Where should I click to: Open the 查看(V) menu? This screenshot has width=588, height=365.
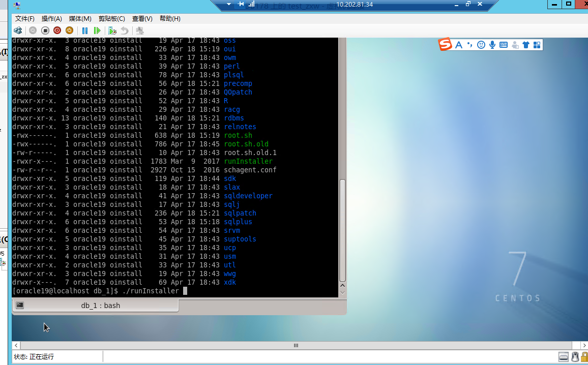[142, 18]
